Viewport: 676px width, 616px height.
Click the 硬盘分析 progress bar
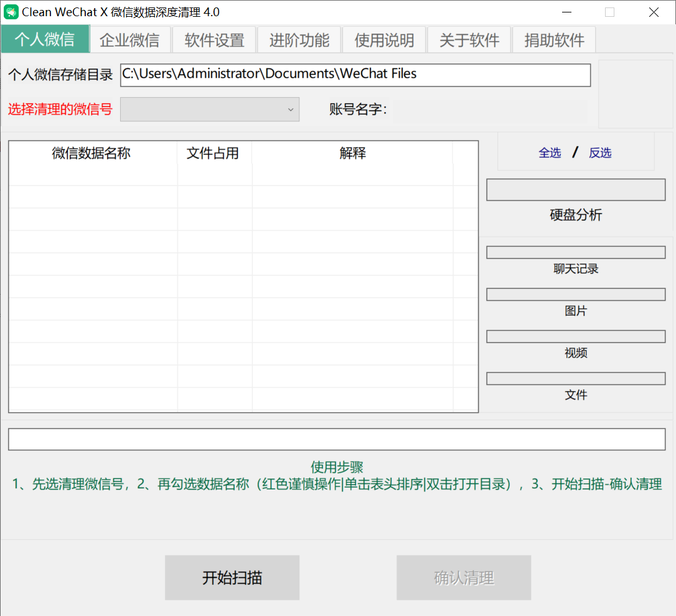pos(576,191)
